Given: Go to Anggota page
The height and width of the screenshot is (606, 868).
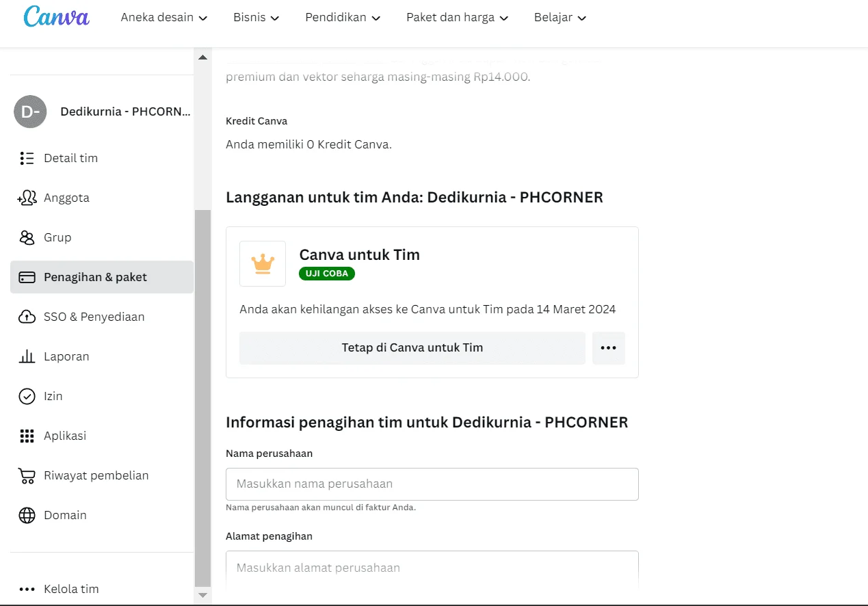Looking at the screenshot, I should 102,198.
